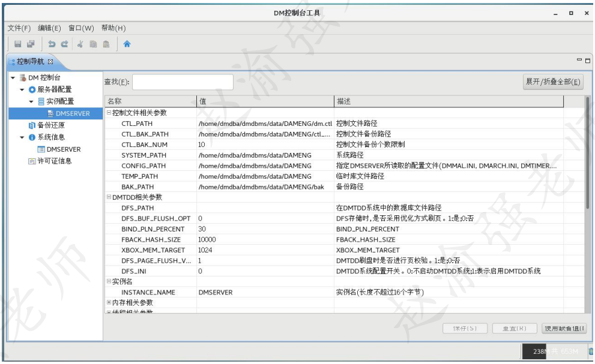Screen dimensions: 595x364
Task: Collapse the 实例名 parameter group
Action: click(x=109, y=281)
